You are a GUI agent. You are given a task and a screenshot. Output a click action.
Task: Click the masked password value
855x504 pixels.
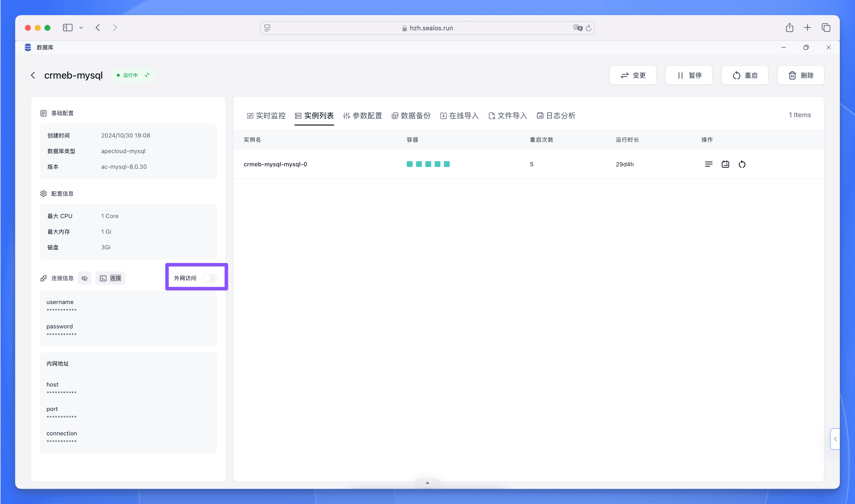(x=62, y=335)
